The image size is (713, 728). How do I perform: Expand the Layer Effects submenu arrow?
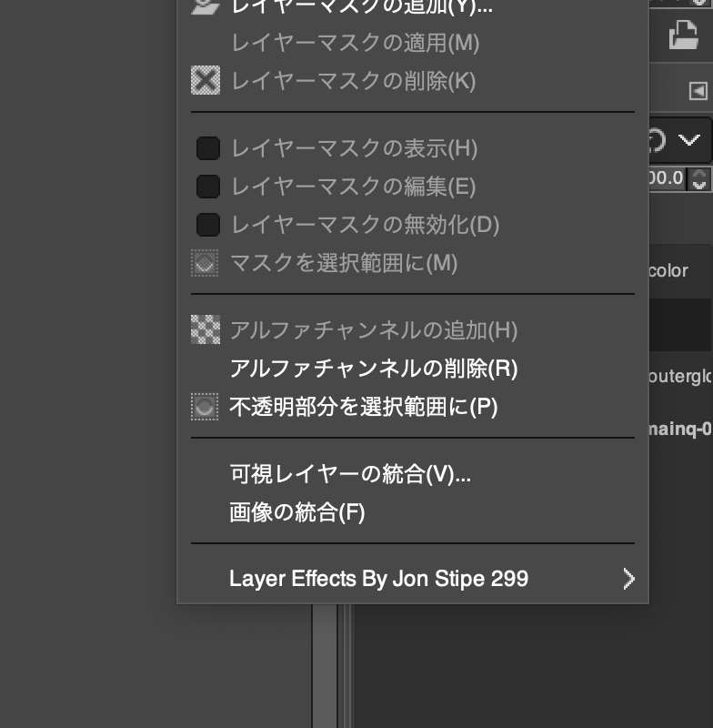pos(628,579)
